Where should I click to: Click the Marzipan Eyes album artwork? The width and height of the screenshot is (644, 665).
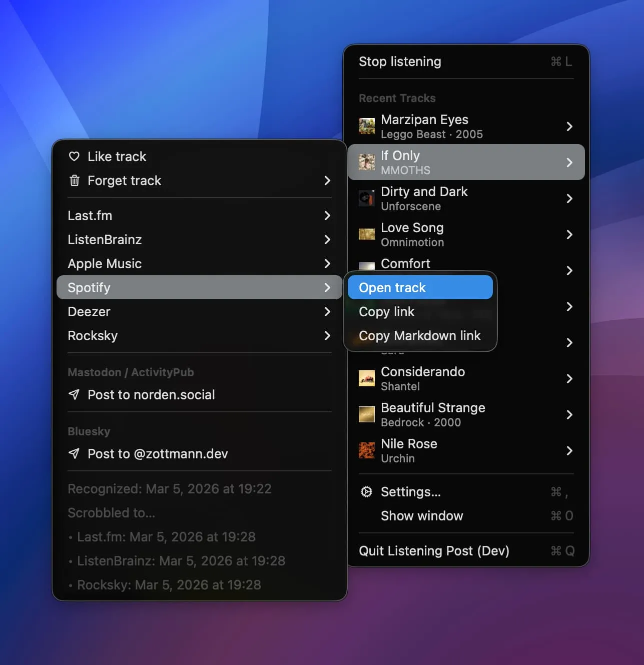click(x=367, y=126)
